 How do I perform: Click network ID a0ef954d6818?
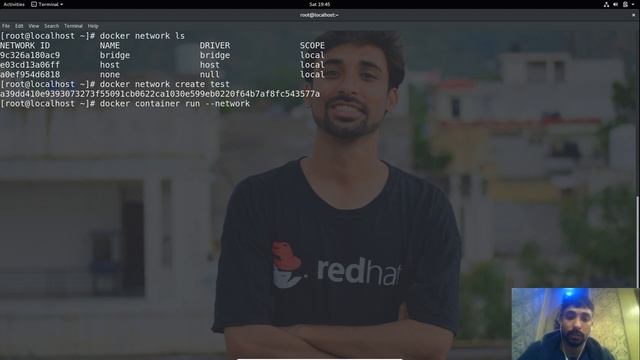(x=30, y=75)
